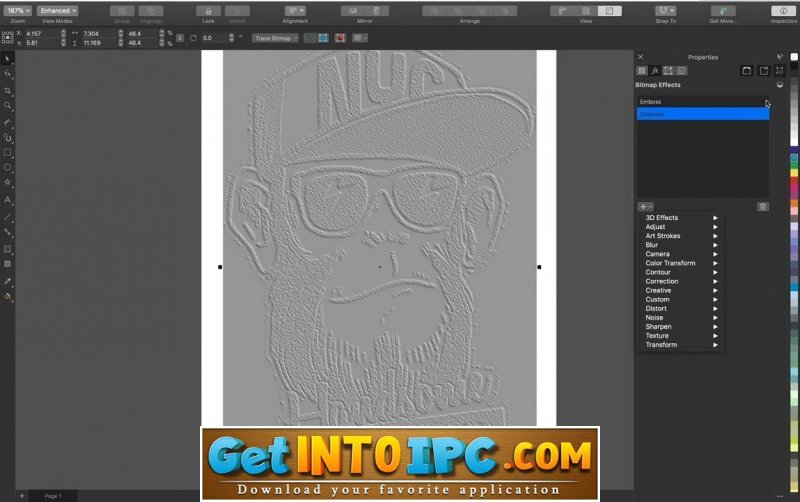This screenshot has width=800, height=502.
Task: Pick the yellow swatch in the color palette
Action: point(794,173)
